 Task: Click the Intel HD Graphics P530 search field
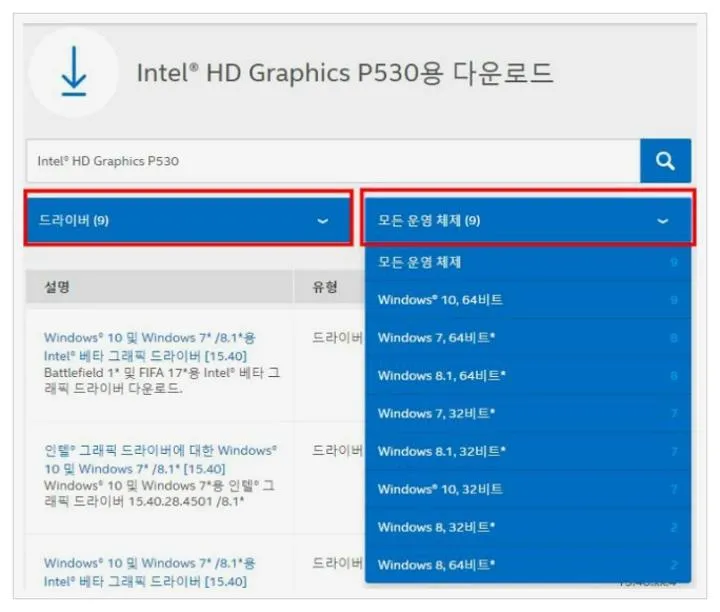point(333,161)
